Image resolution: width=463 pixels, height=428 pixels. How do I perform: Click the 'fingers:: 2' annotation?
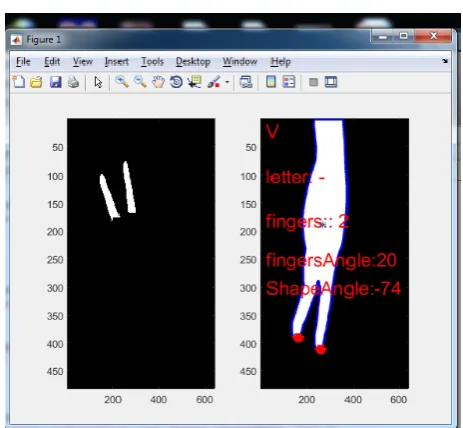[307, 222]
